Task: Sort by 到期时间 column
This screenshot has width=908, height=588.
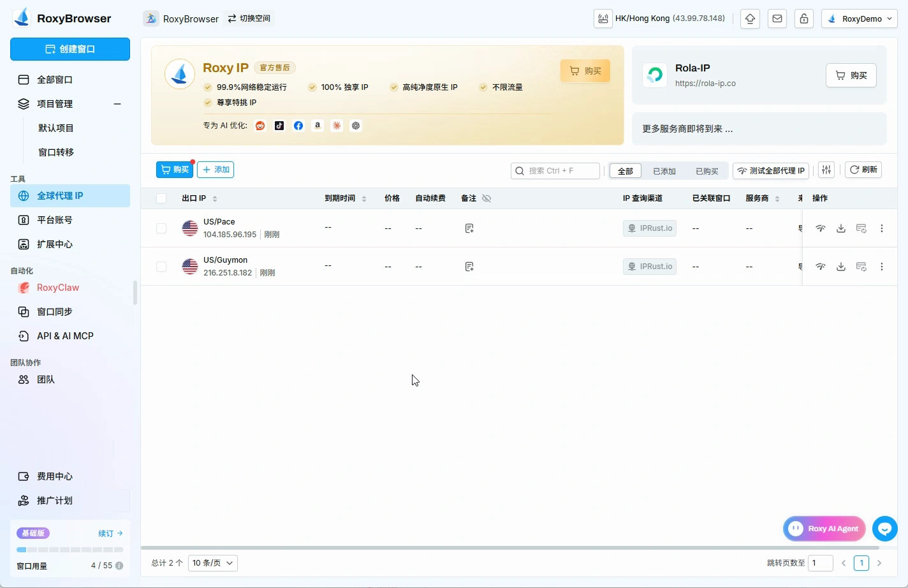Action: click(x=364, y=199)
